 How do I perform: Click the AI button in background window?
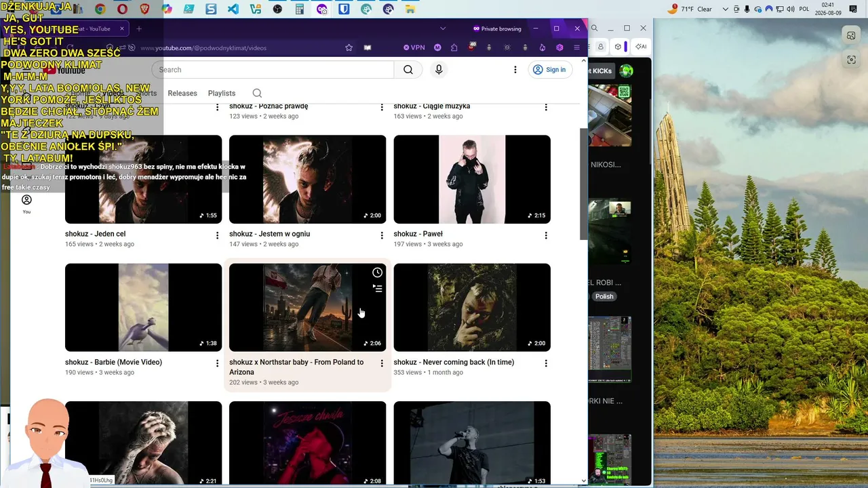point(640,47)
